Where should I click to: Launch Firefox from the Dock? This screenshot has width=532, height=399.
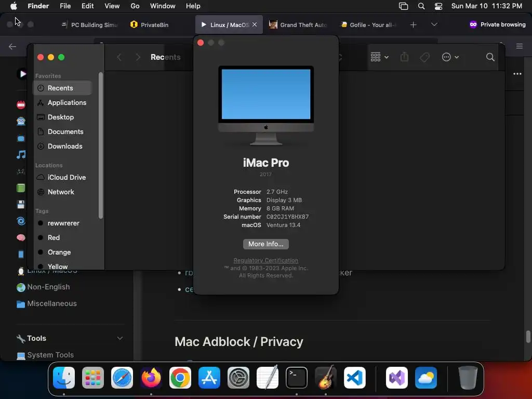pos(151,378)
